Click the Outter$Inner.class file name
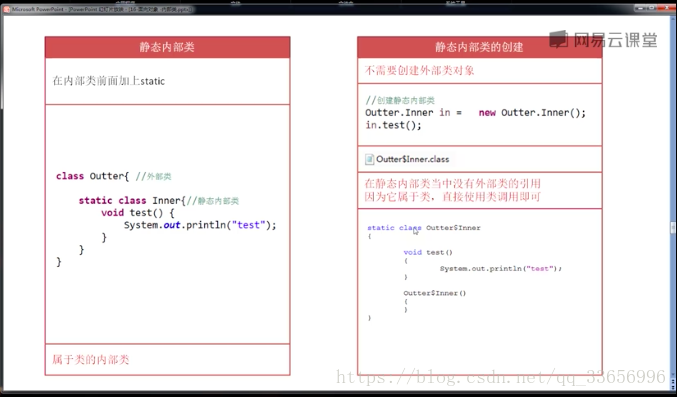The image size is (677, 397). coord(412,159)
